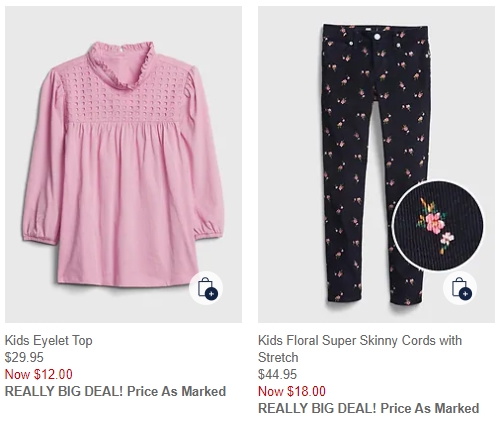Open the floral skinny cords product image
The width and height of the screenshot is (499, 436).
(376, 164)
